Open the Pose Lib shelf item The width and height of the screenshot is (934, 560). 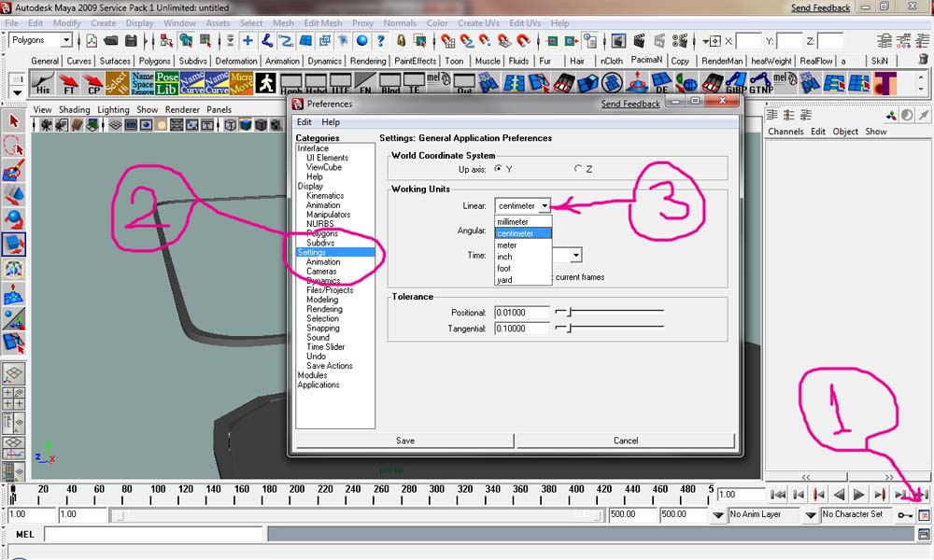tap(167, 83)
